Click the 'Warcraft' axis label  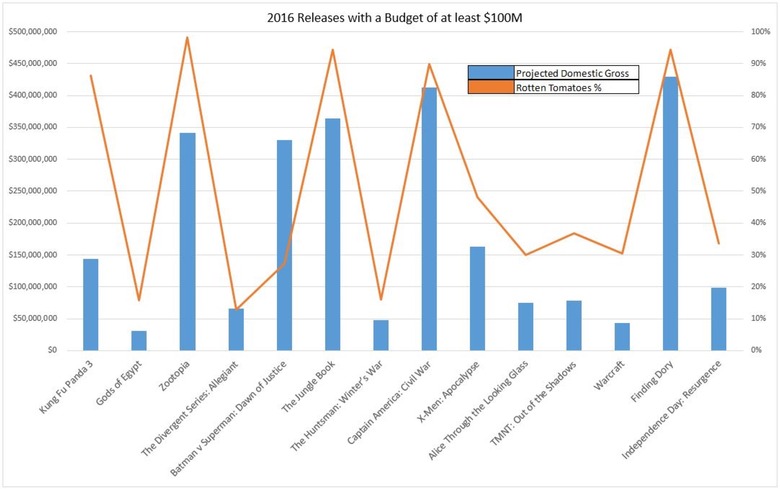pyautogui.click(x=609, y=375)
